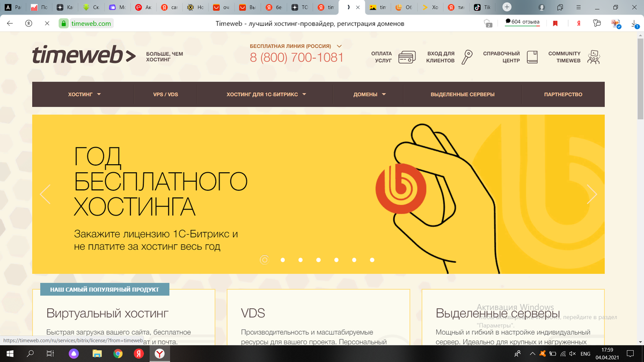Switch to the Tik browser tab
This screenshot has width=644, height=362.
coord(482,8)
